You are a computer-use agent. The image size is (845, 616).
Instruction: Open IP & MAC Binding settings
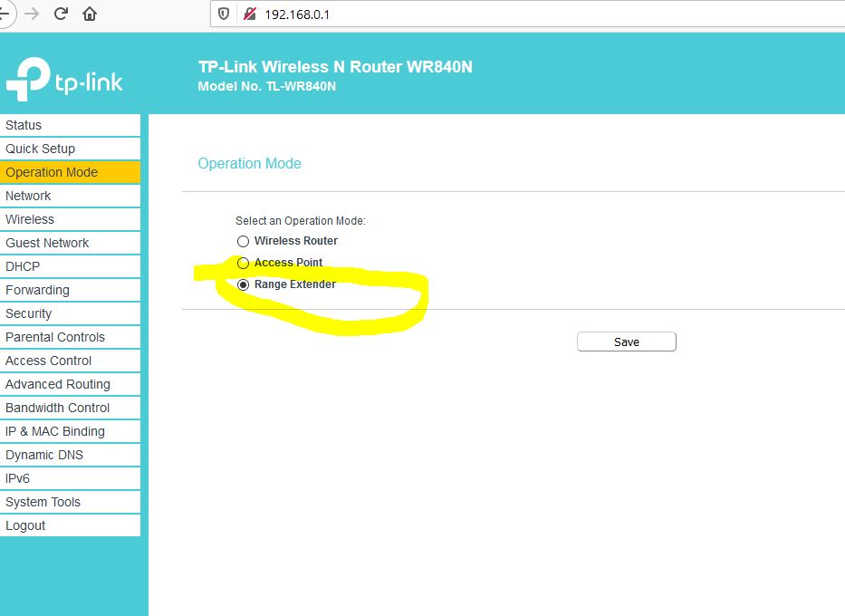click(70, 431)
